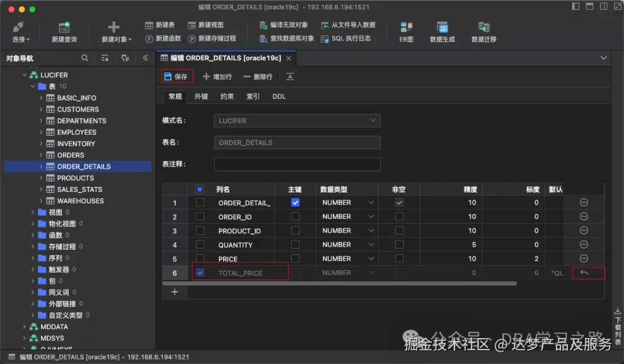Viewport: 624px width, 364px height.
Task: Click the plus icon below the column grid
Action: pyautogui.click(x=174, y=292)
